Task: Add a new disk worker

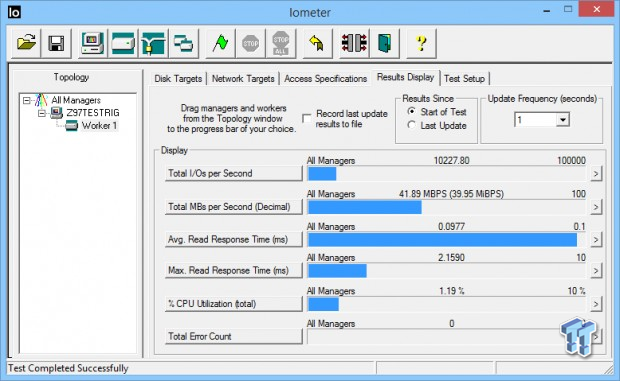Action: pyautogui.click(x=123, y=43)
